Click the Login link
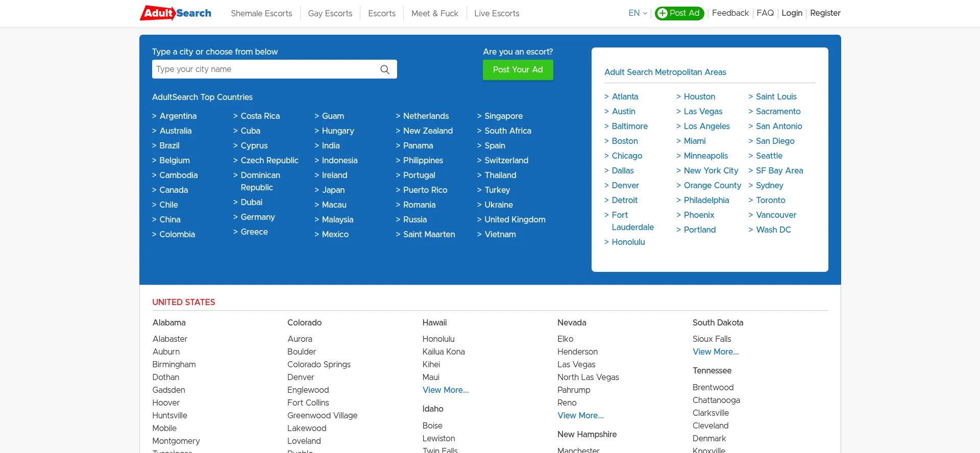The image size is (980, 453). [792, 13]
